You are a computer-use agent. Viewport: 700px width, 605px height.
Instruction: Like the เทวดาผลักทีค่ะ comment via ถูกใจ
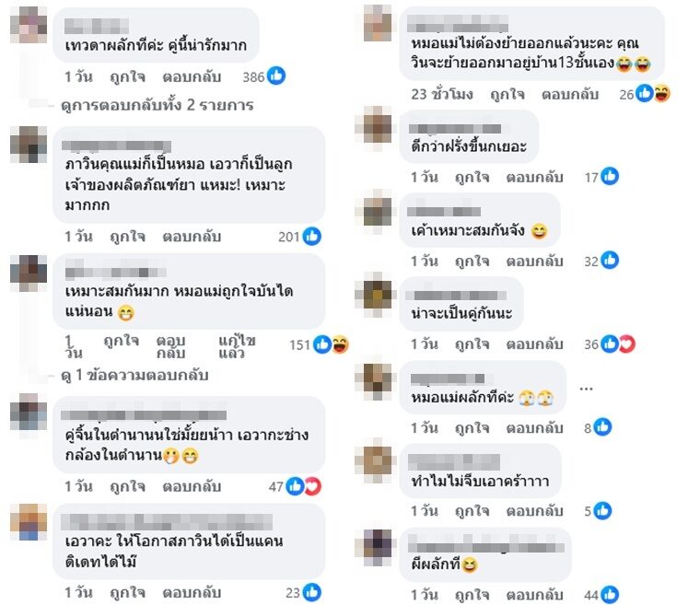(x=128, y=76)
